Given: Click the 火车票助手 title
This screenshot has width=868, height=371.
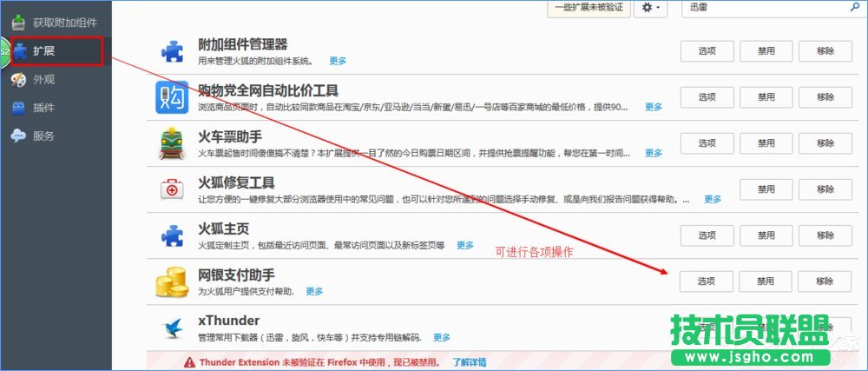Looking at the screenshot, I should pos(230,136).
